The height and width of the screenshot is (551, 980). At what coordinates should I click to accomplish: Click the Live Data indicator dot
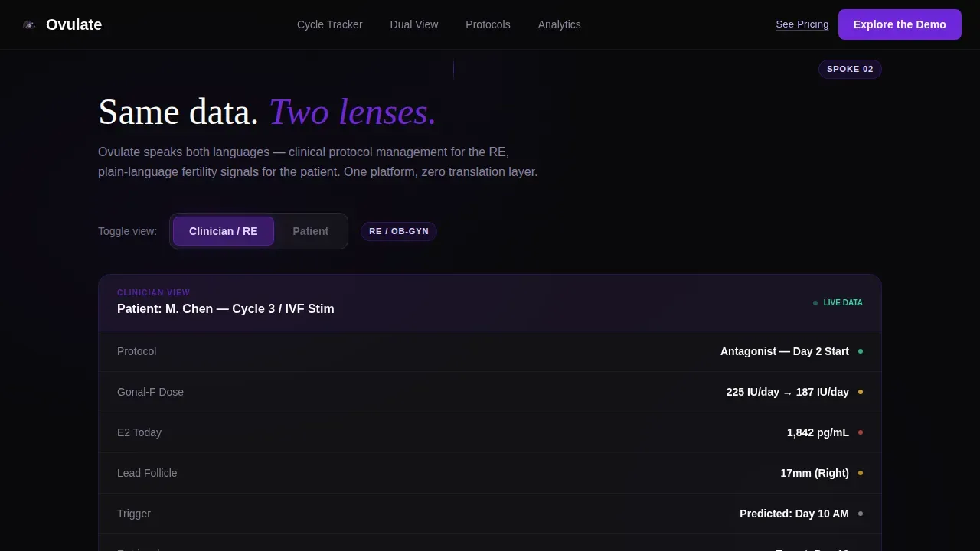[x=815, y=303]
